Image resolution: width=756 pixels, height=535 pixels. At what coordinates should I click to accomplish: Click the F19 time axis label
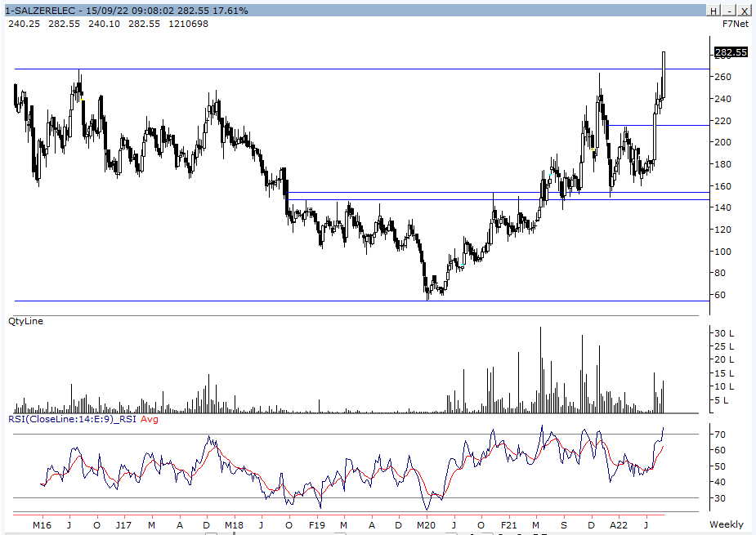(x=317, y=525)
